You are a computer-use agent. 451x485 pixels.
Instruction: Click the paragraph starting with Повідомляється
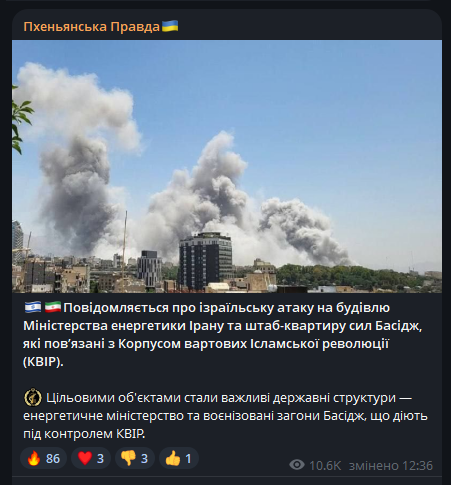tap(223, 334)
